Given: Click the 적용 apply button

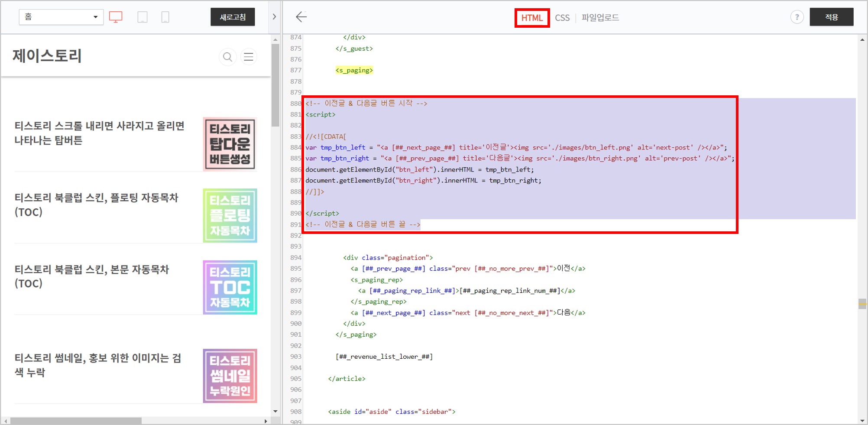Looking at the screenshot, I should click(x=832, y=17).
